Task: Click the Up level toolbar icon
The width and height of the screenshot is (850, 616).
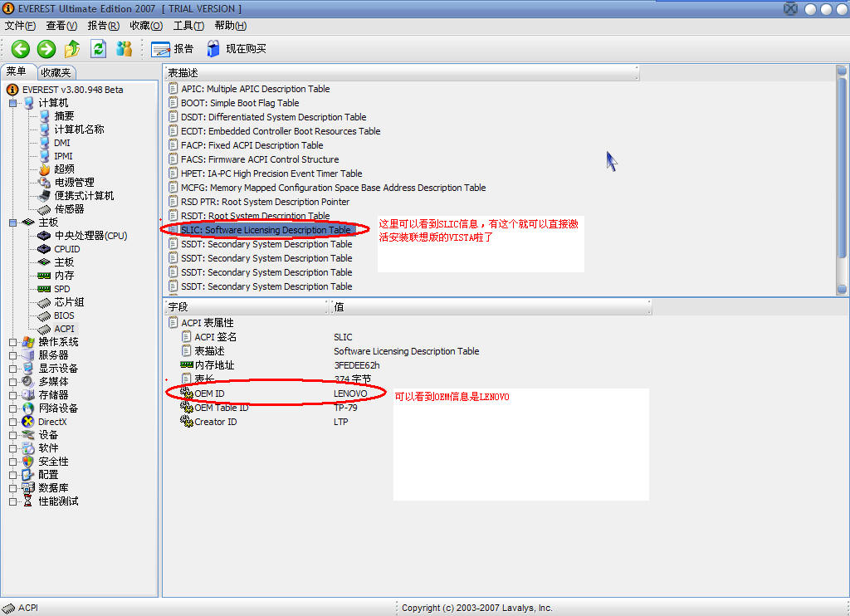Action: (72, 49)
